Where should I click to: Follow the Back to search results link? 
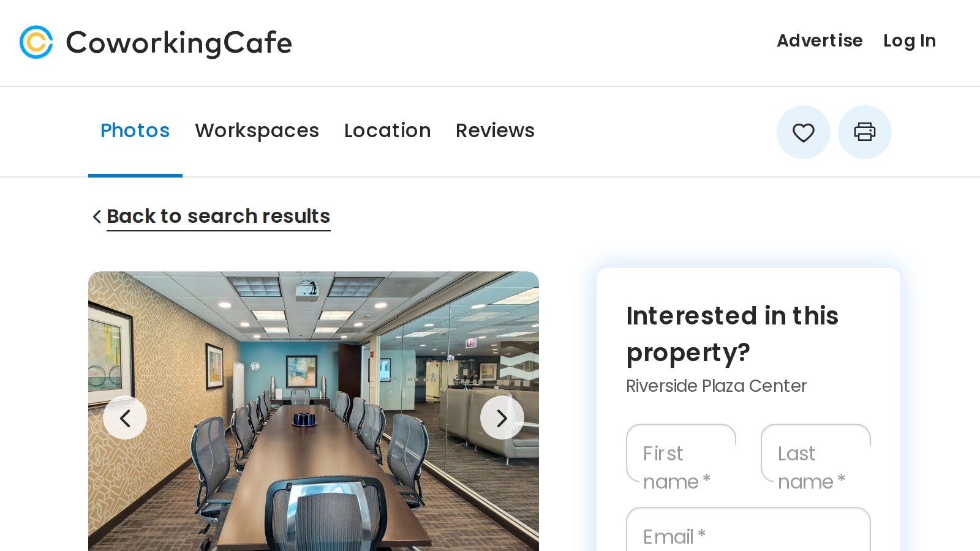point(219,217)
